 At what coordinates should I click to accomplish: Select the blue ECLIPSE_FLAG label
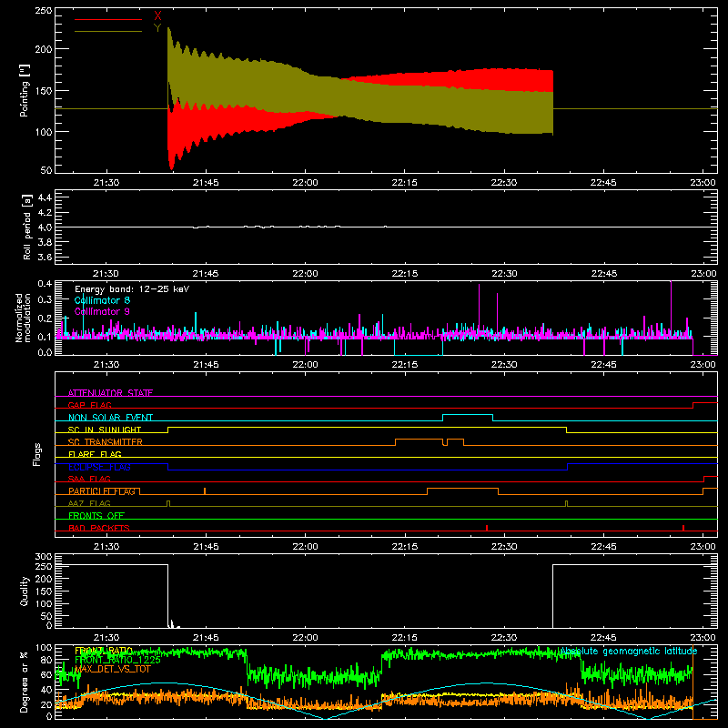(99, 467)
